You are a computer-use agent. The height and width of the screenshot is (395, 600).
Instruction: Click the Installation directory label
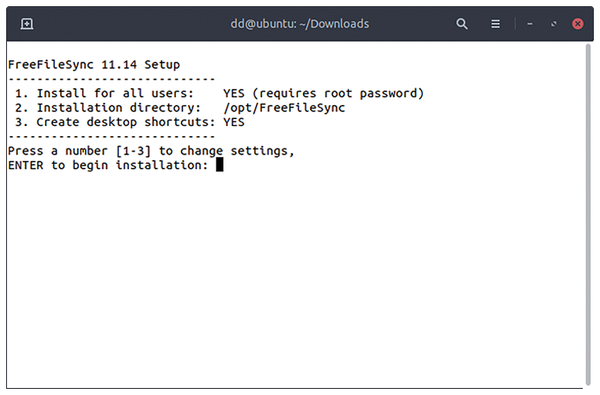(118, 108)
